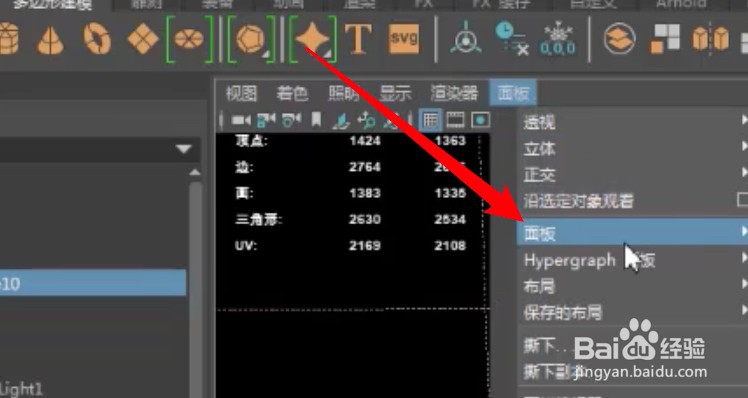The width and height of the screenshot is (748, 398).
Task: Click the 顶点 value 1363
Action: [x=450, y=141]
